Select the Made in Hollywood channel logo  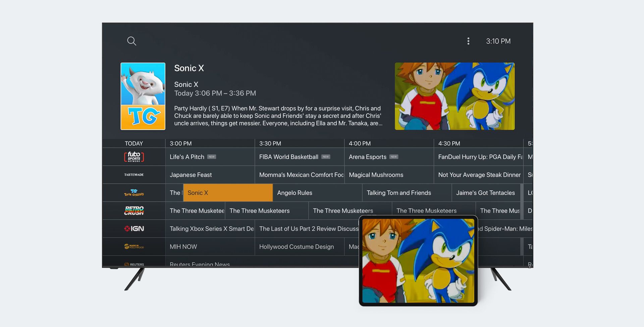pos(134,246)
